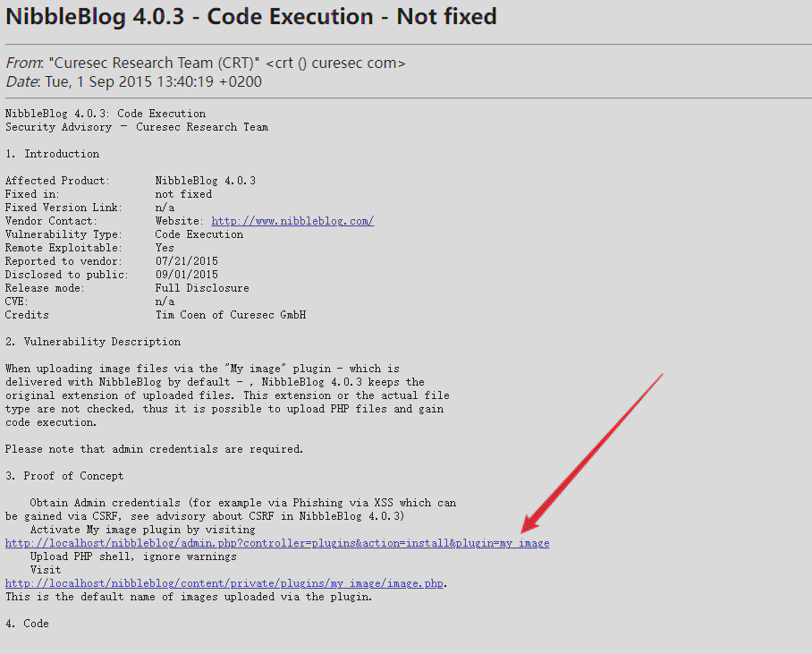Click the 'Security Advisory - Curesec Research Team' line
Image resolution: width=812 pixels, height=654 pixels.
[x=137, y=127]
